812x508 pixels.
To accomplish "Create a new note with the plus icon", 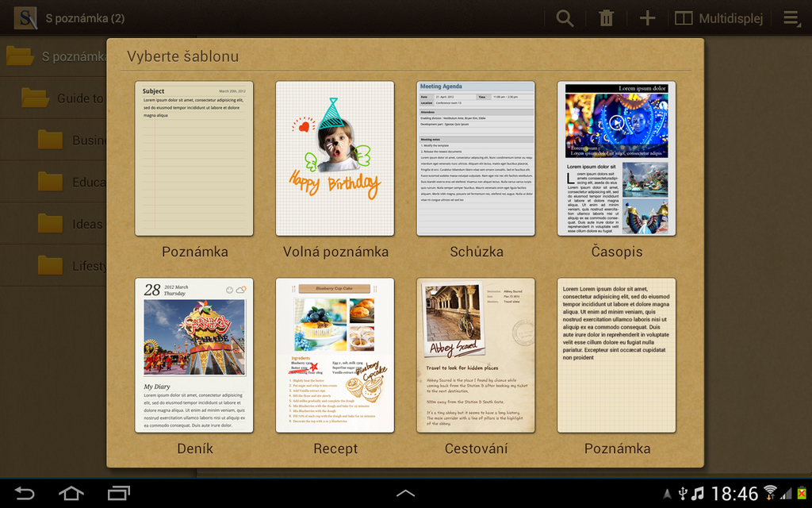I will 647,17.
